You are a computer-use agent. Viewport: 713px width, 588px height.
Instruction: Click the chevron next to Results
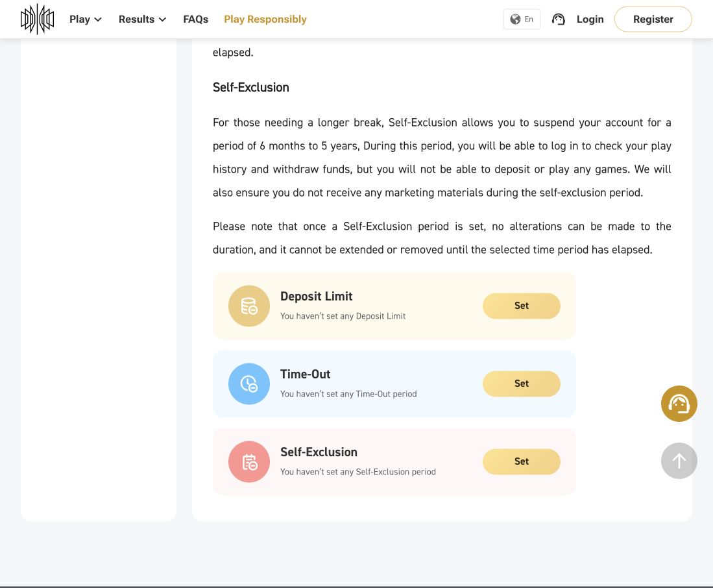coord(162,19)
